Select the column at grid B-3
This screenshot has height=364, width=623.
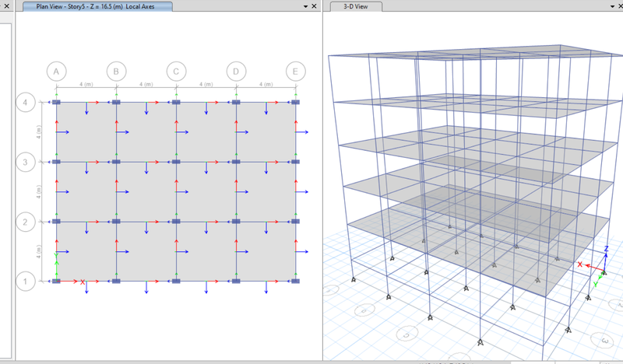116,162
